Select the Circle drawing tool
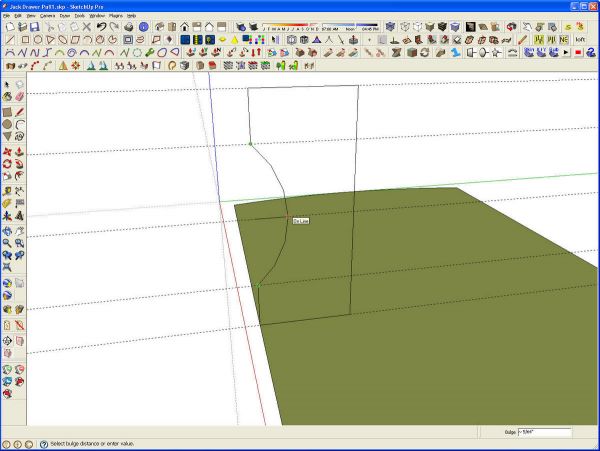This screenshot has height=451, width=600. coord(7,124)
